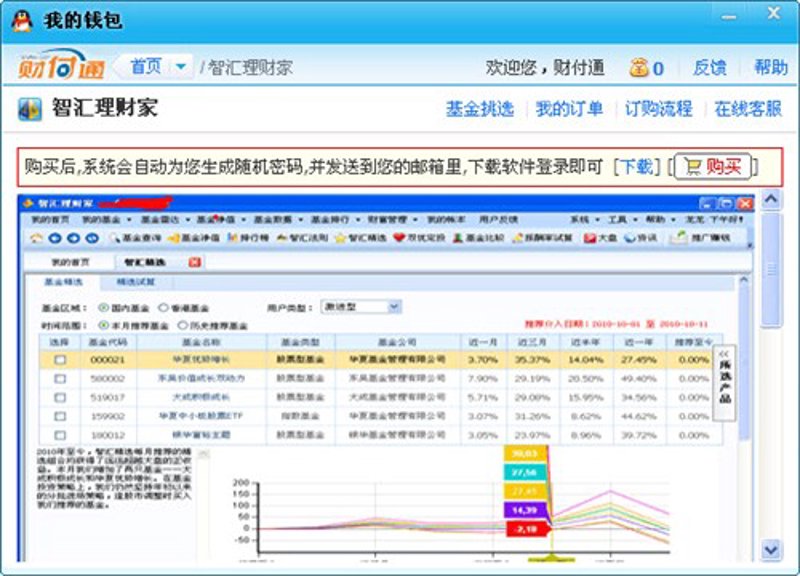Check the box for fund 180012

point(60,435)
